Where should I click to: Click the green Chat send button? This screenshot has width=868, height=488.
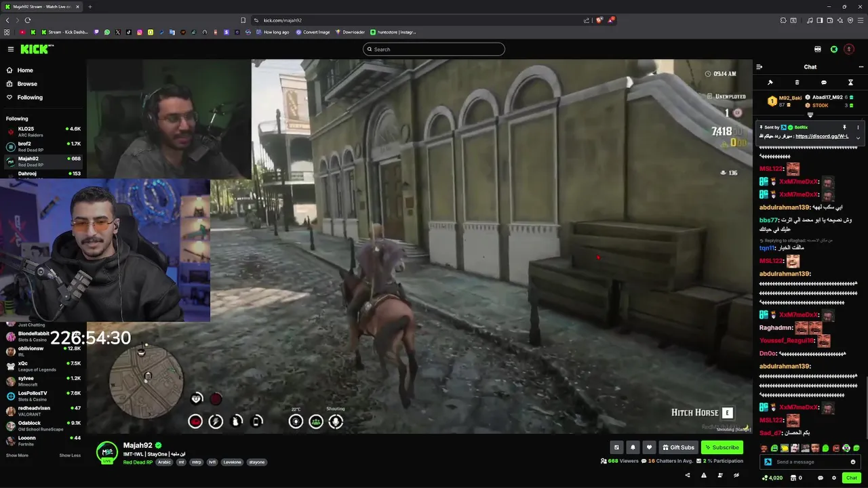point(852,478)
